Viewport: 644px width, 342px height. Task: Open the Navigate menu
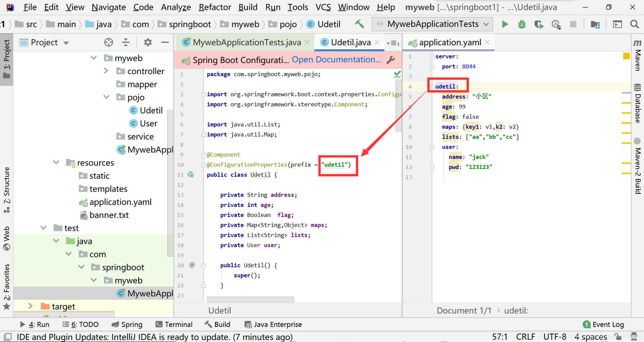pyautogui.click(x=109, y=7)
